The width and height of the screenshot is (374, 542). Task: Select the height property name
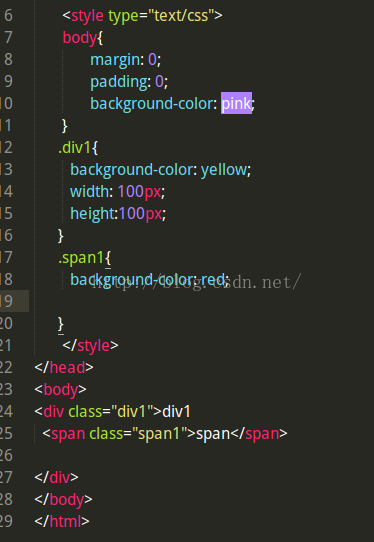[92, 214]
